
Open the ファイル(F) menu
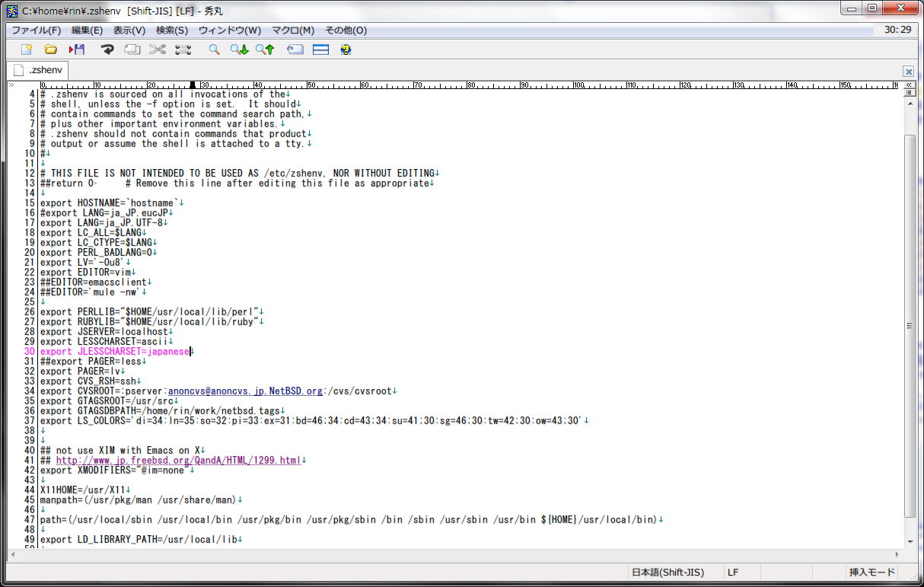click(x=36, y=30)
